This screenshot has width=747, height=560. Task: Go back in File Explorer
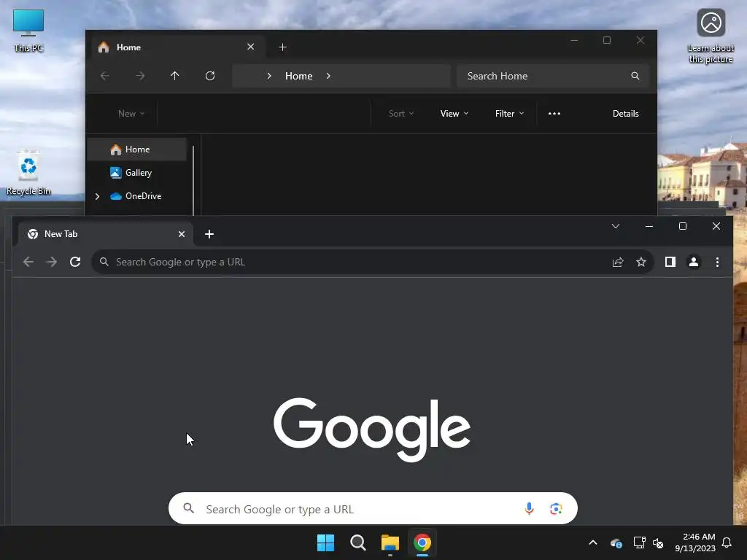coord(105,76)
